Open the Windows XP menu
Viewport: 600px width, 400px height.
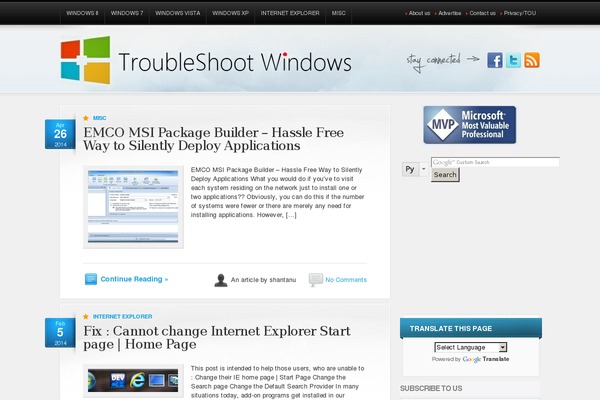point(230,13)
